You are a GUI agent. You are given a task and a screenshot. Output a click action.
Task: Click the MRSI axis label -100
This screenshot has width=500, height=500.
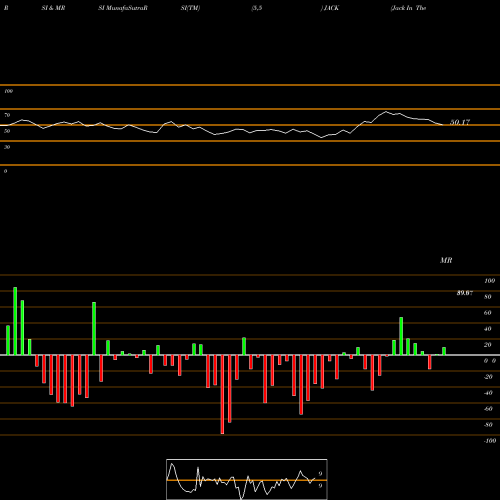pos(489,441)
